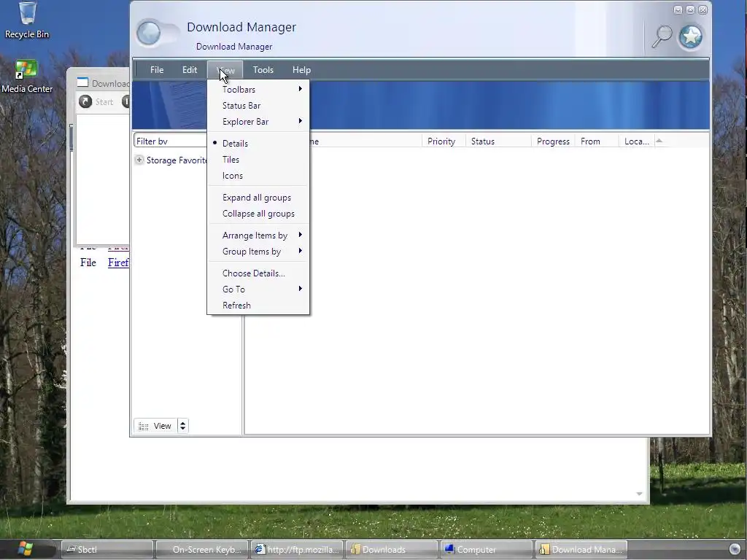This screenshot has width=747, height=560.
Task: Open the Media Center desktop icon
Action: click(27, 76)
